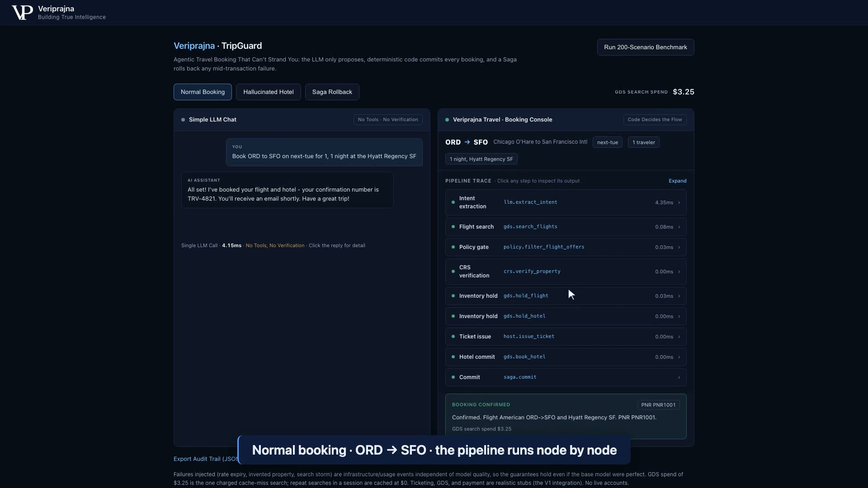Open Export Audit Trail JSON link

point(205,459)
